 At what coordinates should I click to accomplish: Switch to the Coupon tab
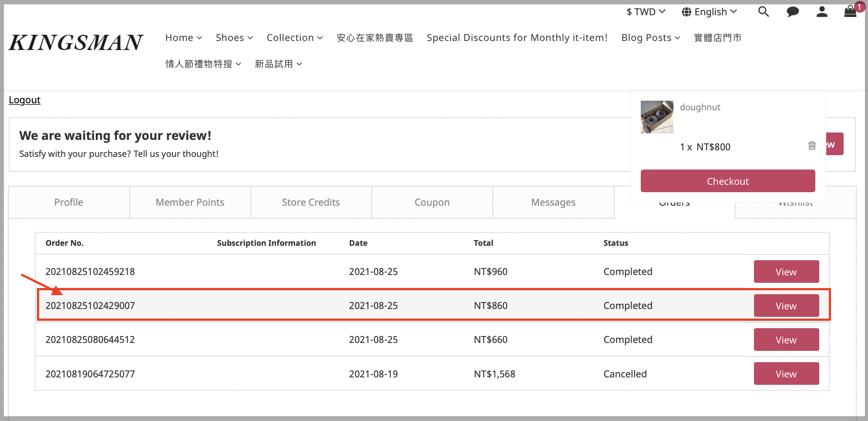432,202
